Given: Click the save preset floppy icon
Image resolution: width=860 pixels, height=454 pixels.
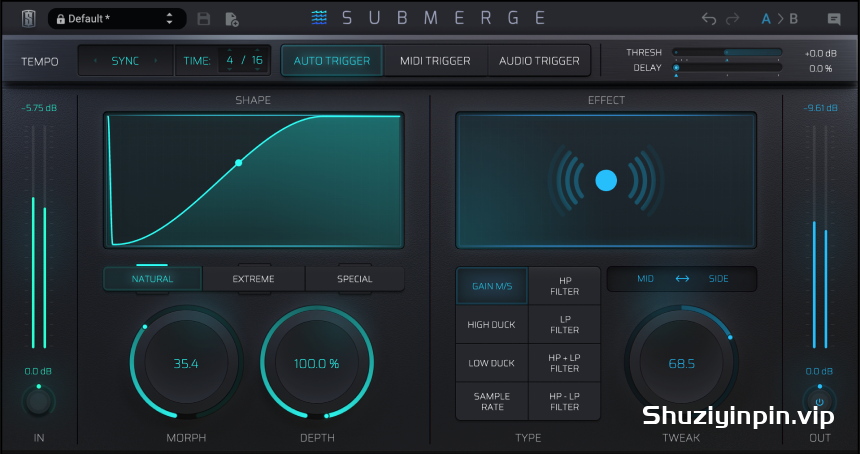Looking at the screenshot, I should click(x=204, y=19).
